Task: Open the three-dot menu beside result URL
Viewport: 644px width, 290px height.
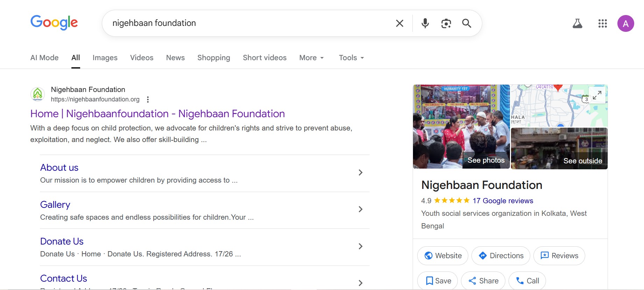Action: point(148,100)
